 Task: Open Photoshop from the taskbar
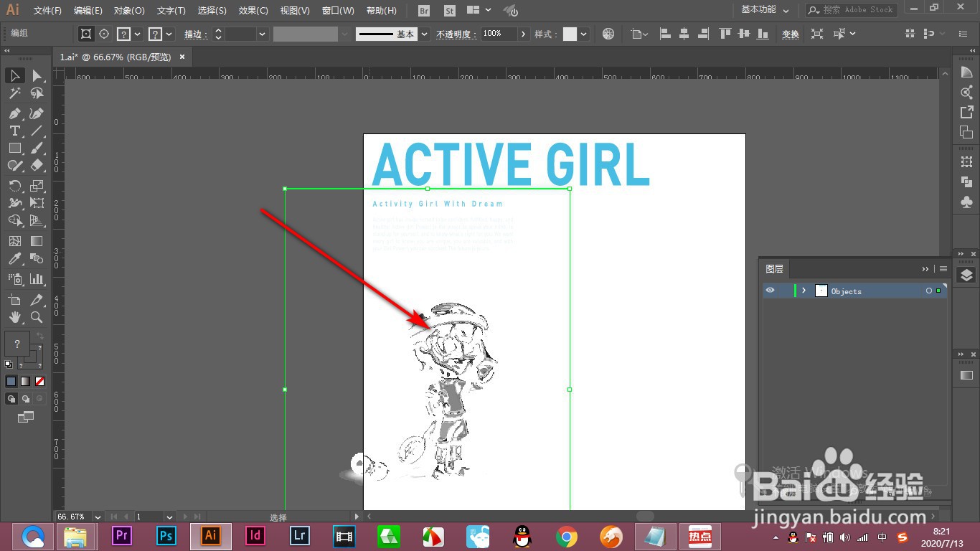click(166, 536)
